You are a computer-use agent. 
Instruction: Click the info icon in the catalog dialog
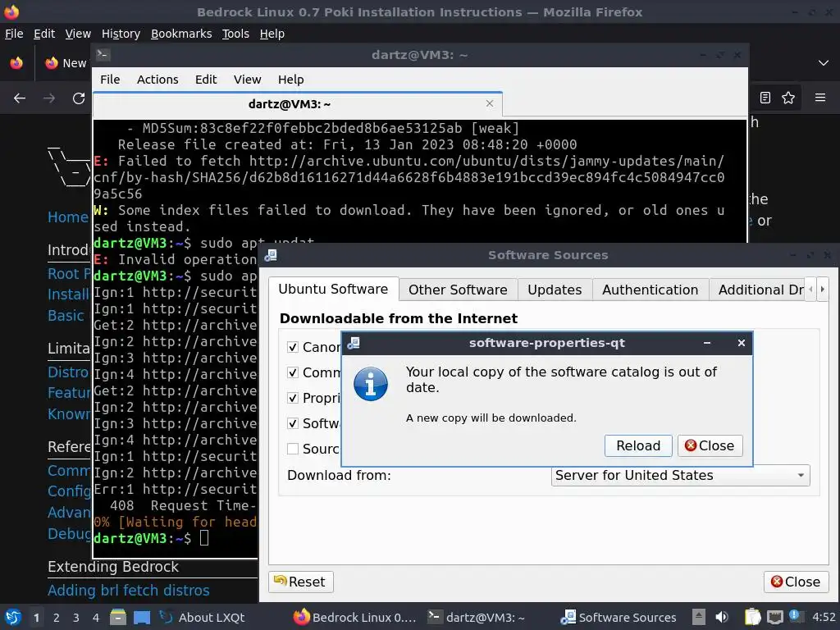tap(371, 384)
